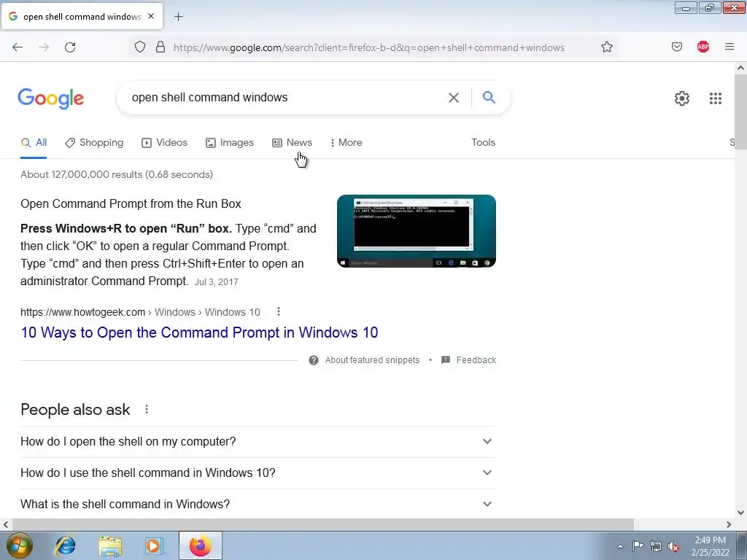Open the Google apps grid
The height and width of the screenshot is (560, 747).
click(715, 98)
